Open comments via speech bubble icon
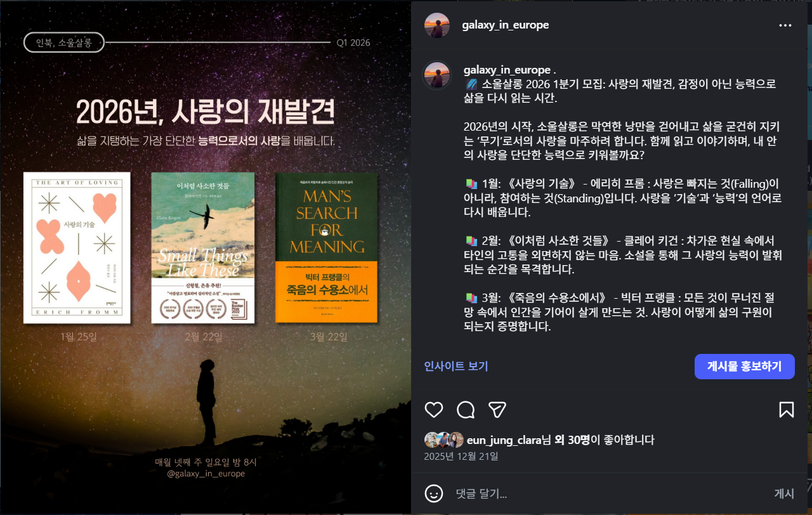Screen dimensions: 812x515 466,410
